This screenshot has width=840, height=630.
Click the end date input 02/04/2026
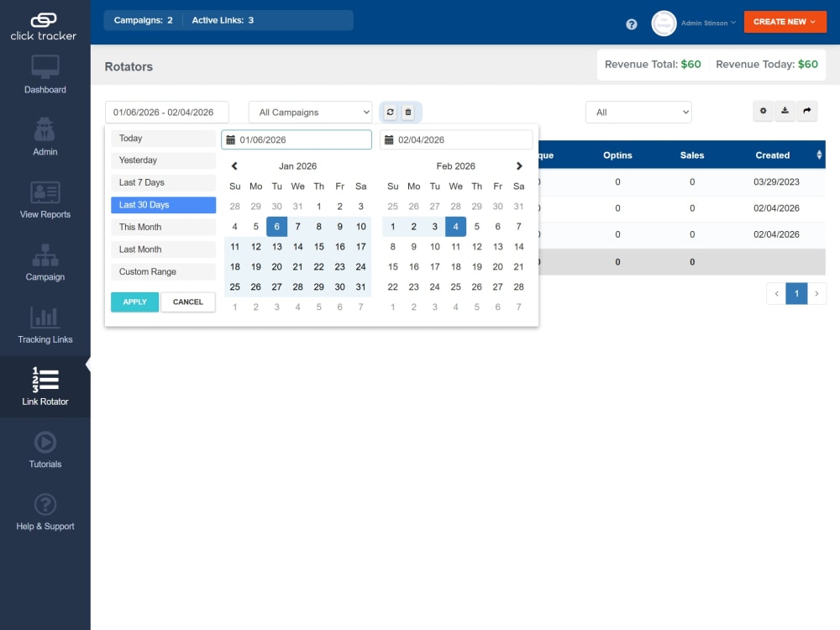pos(456,139)
